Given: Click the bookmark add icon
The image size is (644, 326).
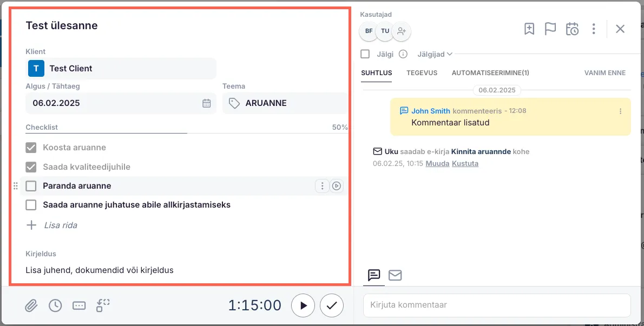Looking at the screenshot, I should [529, 29].
